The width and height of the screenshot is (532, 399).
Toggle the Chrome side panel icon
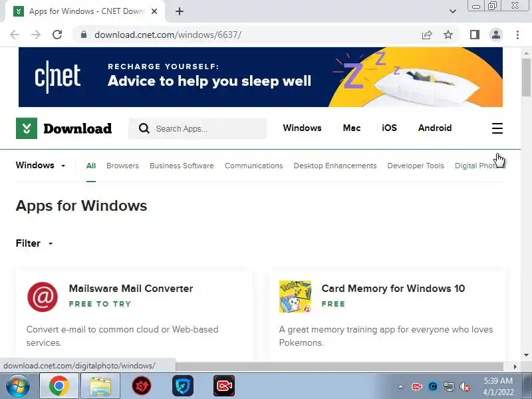[475, 35]
